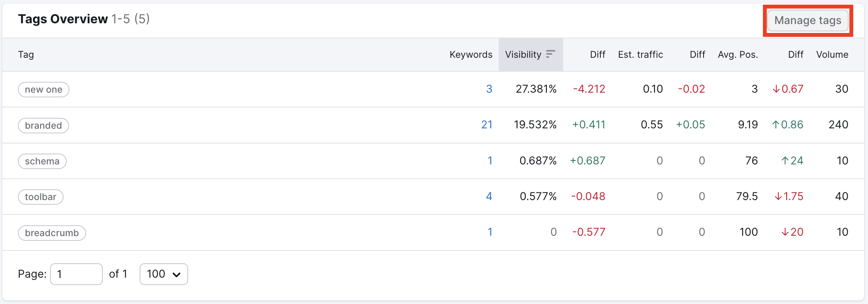
Task: Click the Tag column header
Action: [26, 55]
